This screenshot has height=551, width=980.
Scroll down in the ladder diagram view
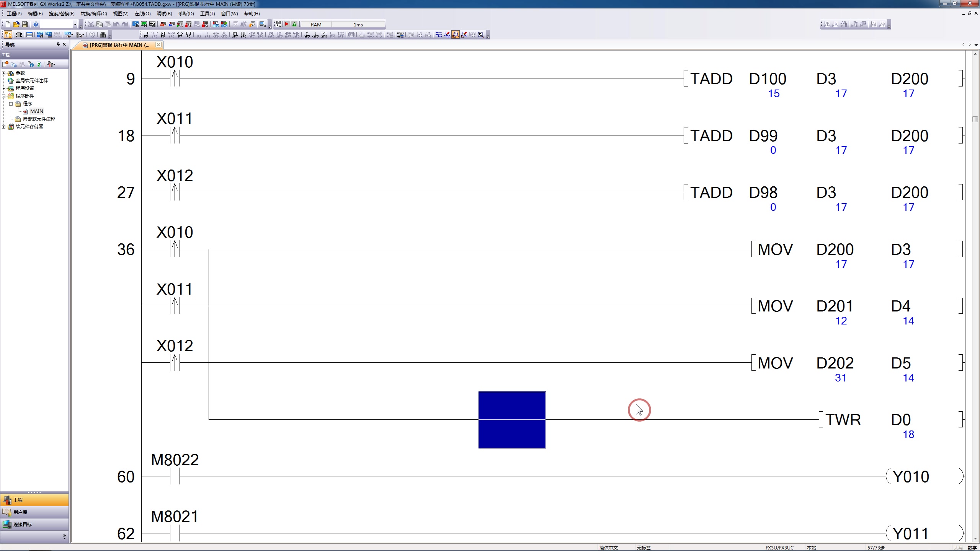point(975,539)
